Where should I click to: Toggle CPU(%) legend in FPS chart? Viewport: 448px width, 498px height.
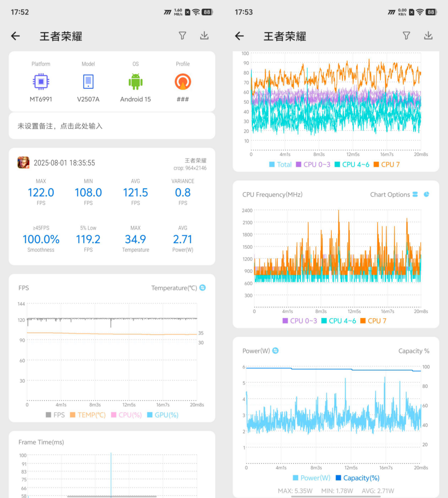[126, 415]
